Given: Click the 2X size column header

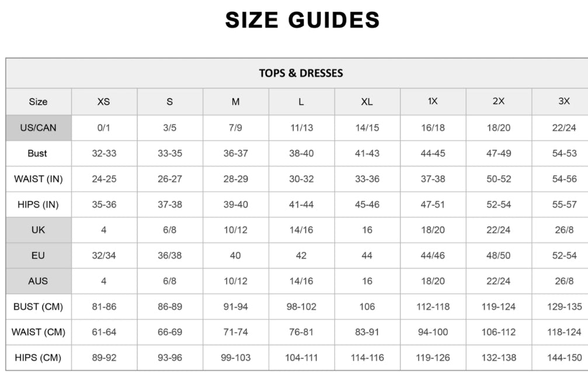Looking at the screenshot, I should [x=498, y=102].
